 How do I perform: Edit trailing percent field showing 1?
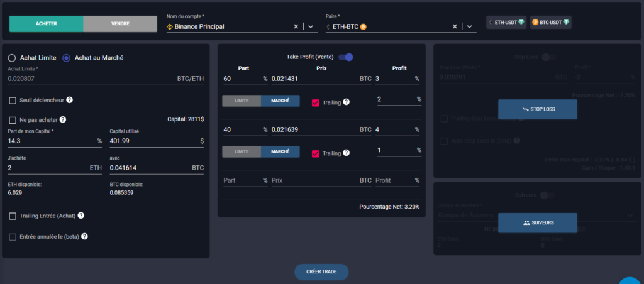pyautogui.click(x=399, y=150)
